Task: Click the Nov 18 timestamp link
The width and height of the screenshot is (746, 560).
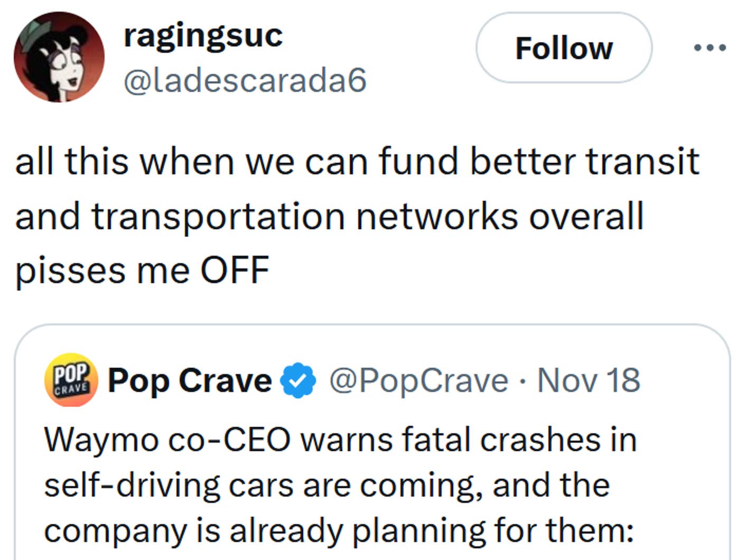Action: [x=588, y=379]
